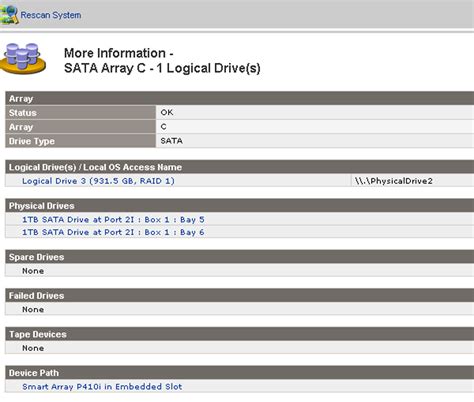Viewport: 474px width, 402px height.
Task: Click the disk array stack icon
Action: [x=23, y=59]
